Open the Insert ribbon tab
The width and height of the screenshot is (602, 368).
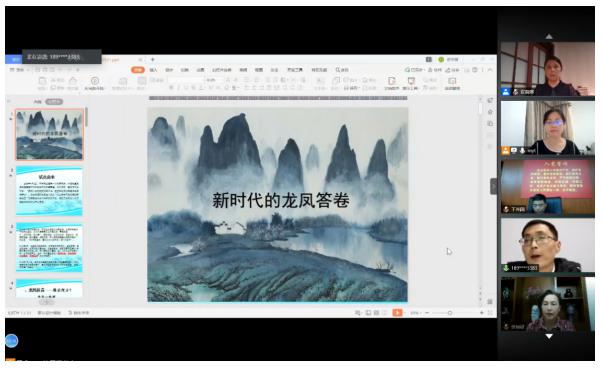[153, 70]
